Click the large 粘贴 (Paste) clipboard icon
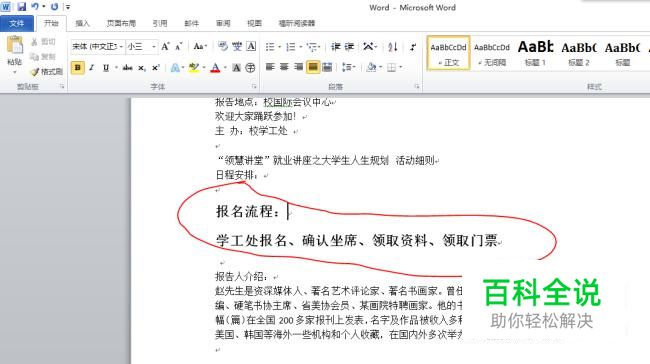 tap(15, 45)
